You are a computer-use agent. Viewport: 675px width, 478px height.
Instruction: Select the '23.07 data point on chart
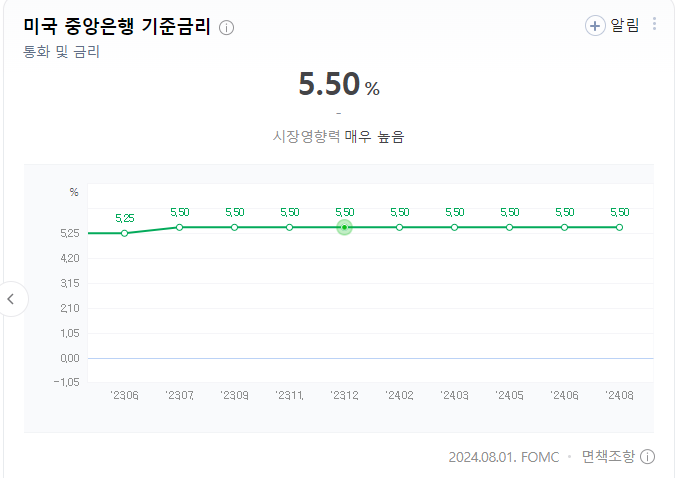pyautogui.click(x=180, y=228)
